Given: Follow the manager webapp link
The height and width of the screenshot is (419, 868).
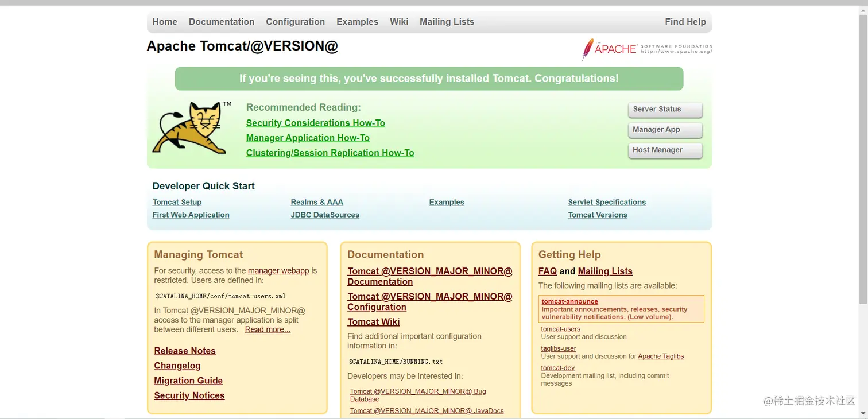Looking at the screenshot, I should tap(278, 270).
